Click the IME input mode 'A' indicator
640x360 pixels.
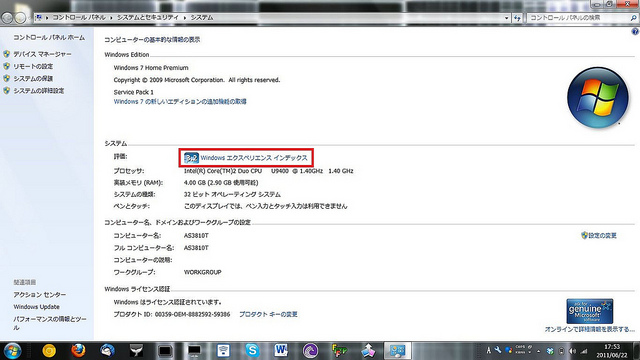point(488,351)
